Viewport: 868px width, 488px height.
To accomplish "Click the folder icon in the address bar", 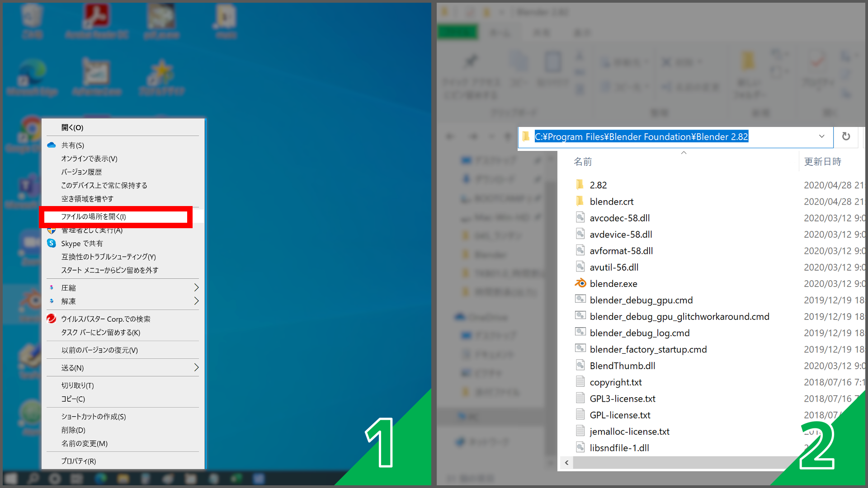I will pyautogui.click(x=526, y=136).
